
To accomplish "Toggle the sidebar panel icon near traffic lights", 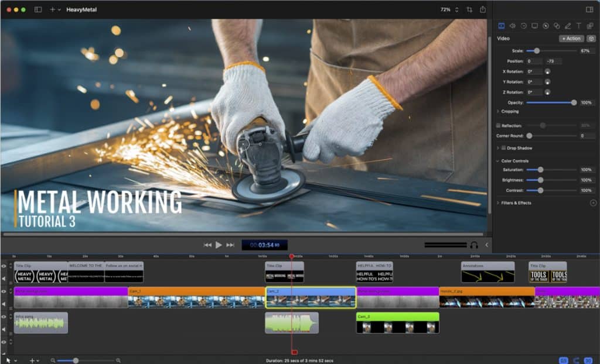I will point(38,9).
